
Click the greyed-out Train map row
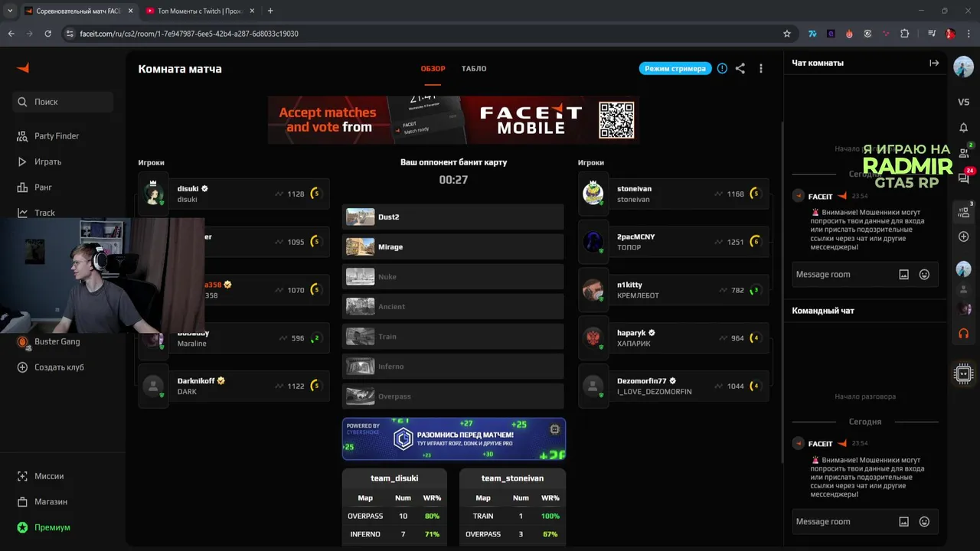(453, 337)
